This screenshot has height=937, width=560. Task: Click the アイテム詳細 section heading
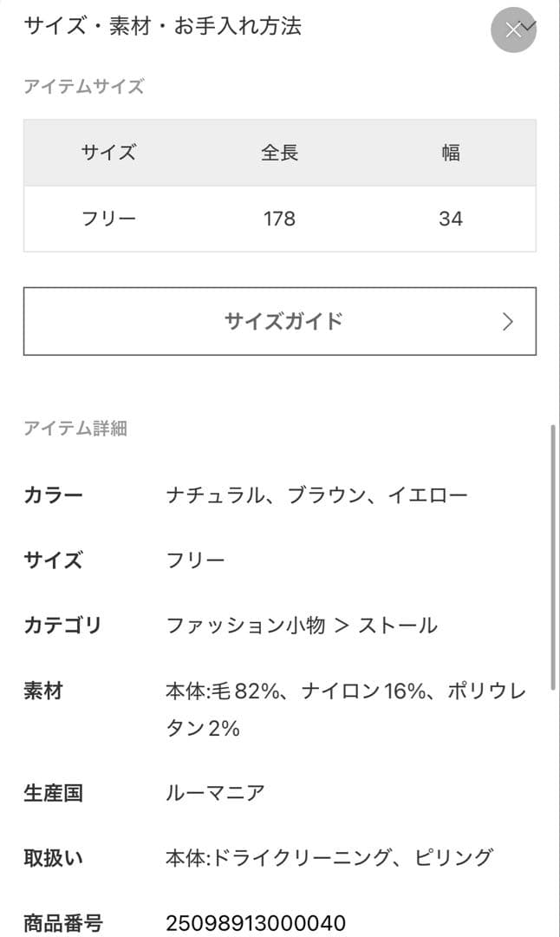(75, 429)
